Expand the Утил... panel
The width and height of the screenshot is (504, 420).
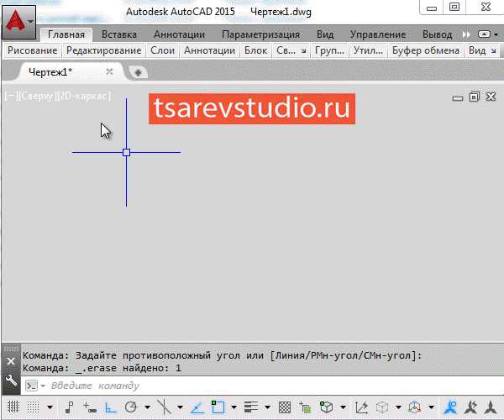click(x=368, y=50)
